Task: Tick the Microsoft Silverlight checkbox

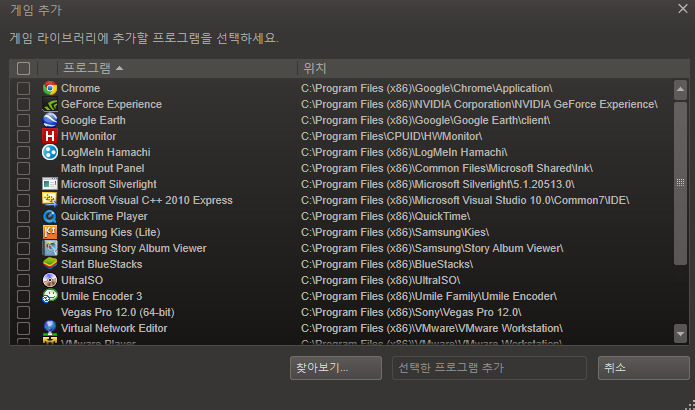Action: (23, 184)
